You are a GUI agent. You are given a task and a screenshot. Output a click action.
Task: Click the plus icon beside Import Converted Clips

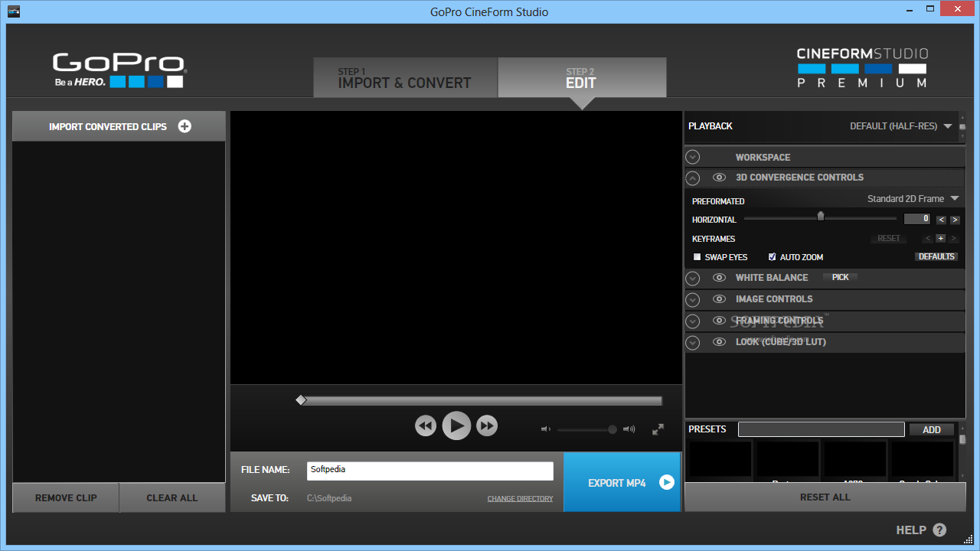(185, 126)
